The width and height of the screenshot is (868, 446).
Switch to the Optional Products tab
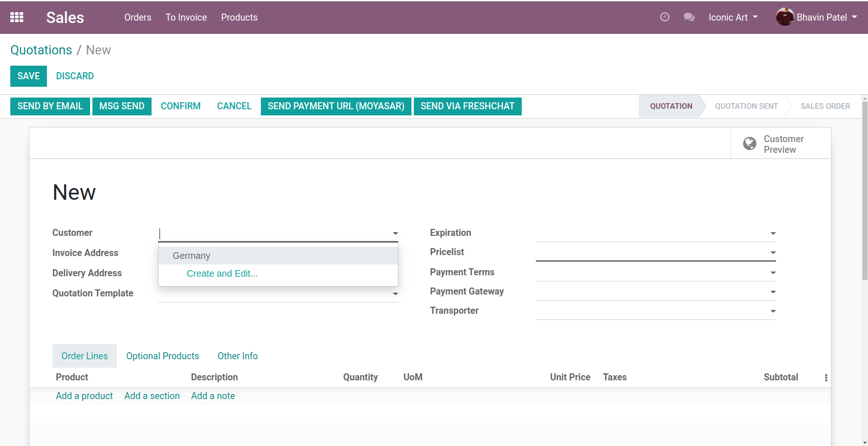point(163,356)
